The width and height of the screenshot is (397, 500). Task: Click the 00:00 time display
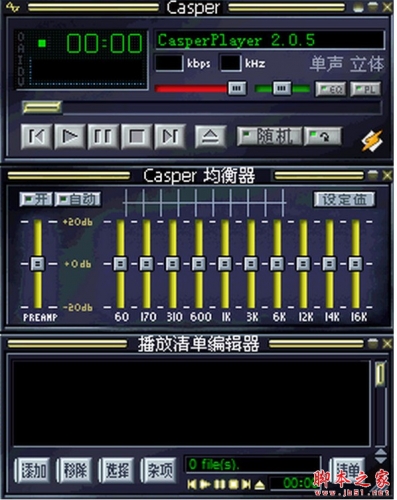104,43
